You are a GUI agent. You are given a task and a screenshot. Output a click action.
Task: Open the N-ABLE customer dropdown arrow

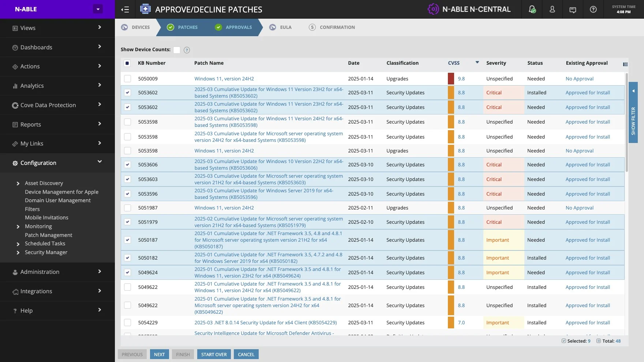98,9
